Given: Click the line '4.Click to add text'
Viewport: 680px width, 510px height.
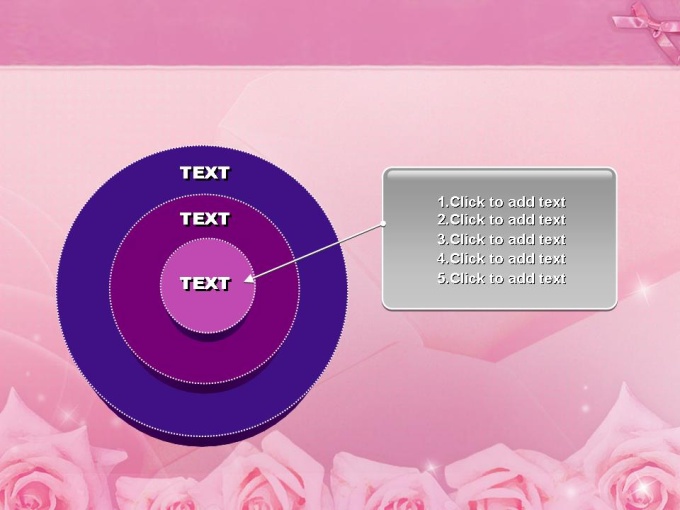Looking at the screenshot, I should (x=501, y=259).
